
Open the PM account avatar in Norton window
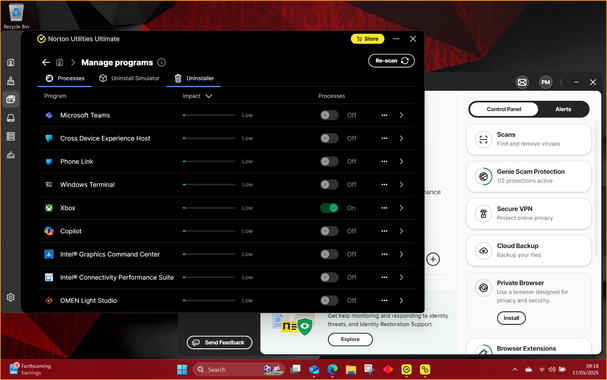pos(546,82)
